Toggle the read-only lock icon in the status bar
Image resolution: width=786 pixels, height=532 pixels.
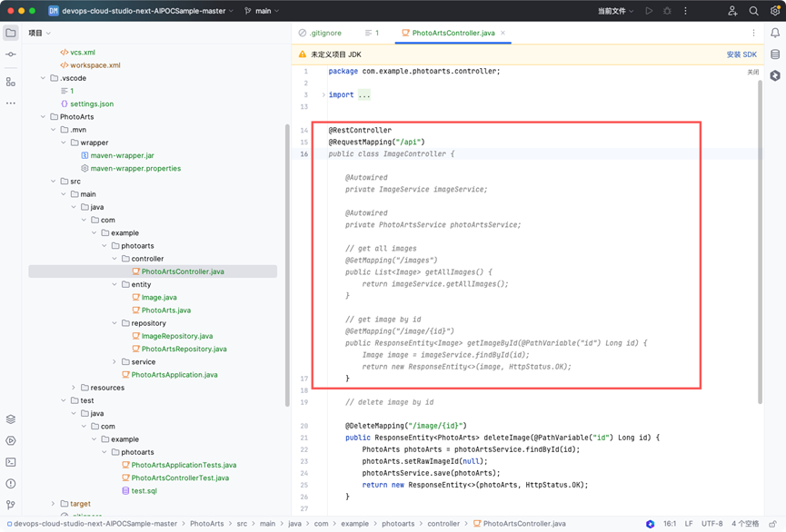pos(773,524)
